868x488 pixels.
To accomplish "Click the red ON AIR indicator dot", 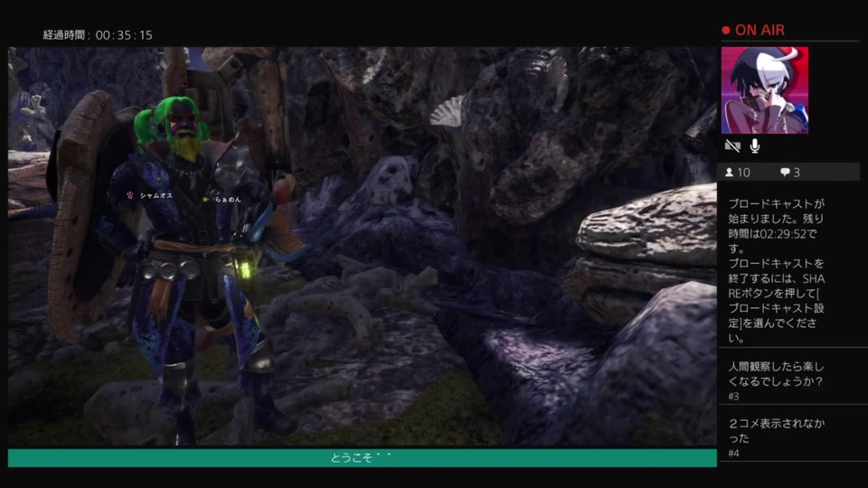I will [726, 31].
